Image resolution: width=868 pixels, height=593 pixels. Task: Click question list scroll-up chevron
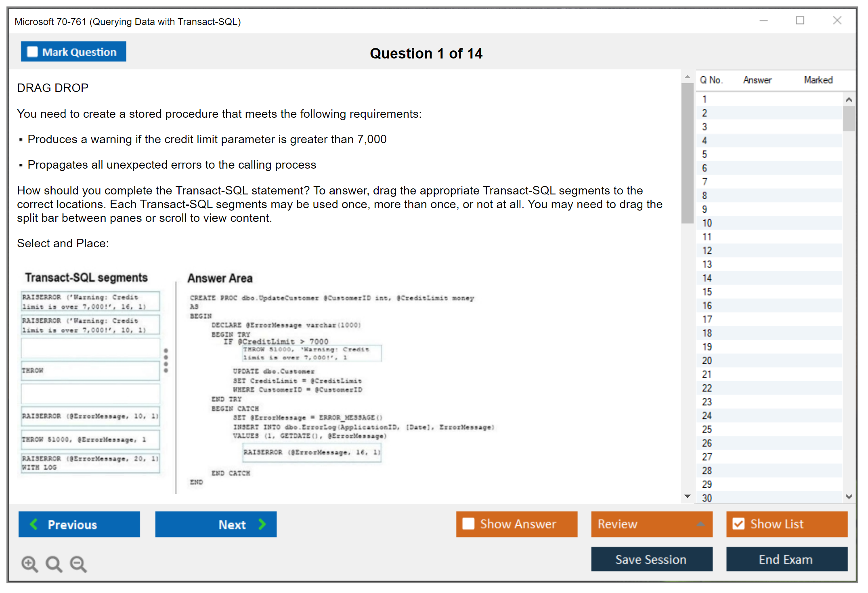point(849,99)
